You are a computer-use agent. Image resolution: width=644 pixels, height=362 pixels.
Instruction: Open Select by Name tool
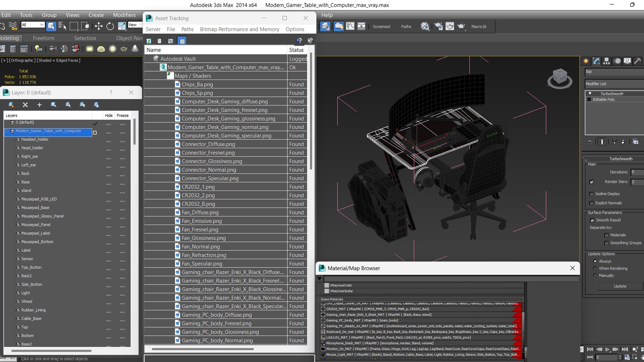(x=62, y=26)
